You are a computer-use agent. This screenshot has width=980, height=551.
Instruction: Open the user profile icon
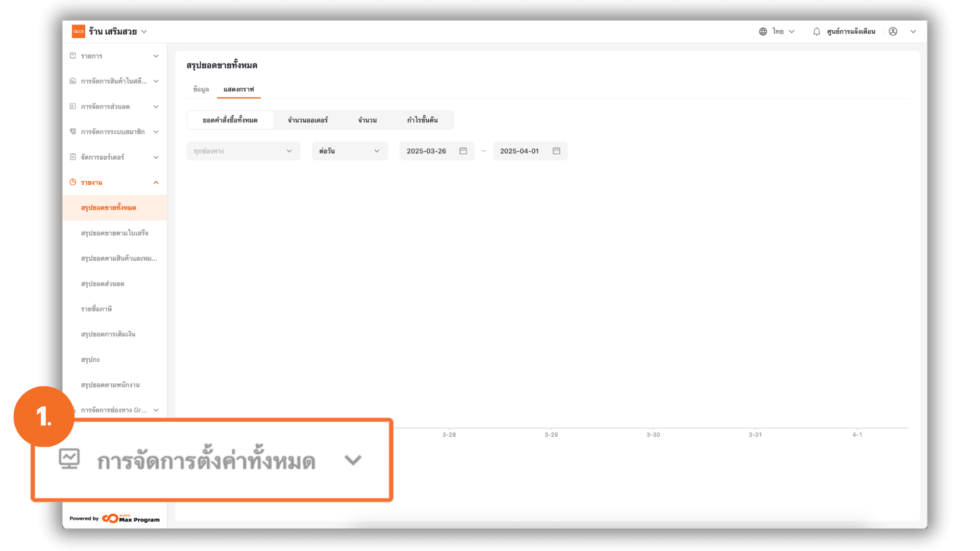pos(893,32)
